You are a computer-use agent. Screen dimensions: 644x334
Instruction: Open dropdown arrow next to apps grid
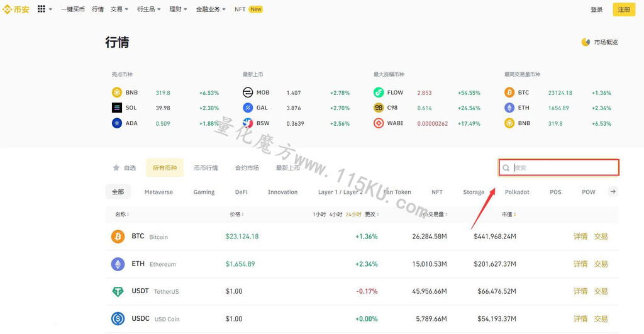tap(50, 9)
